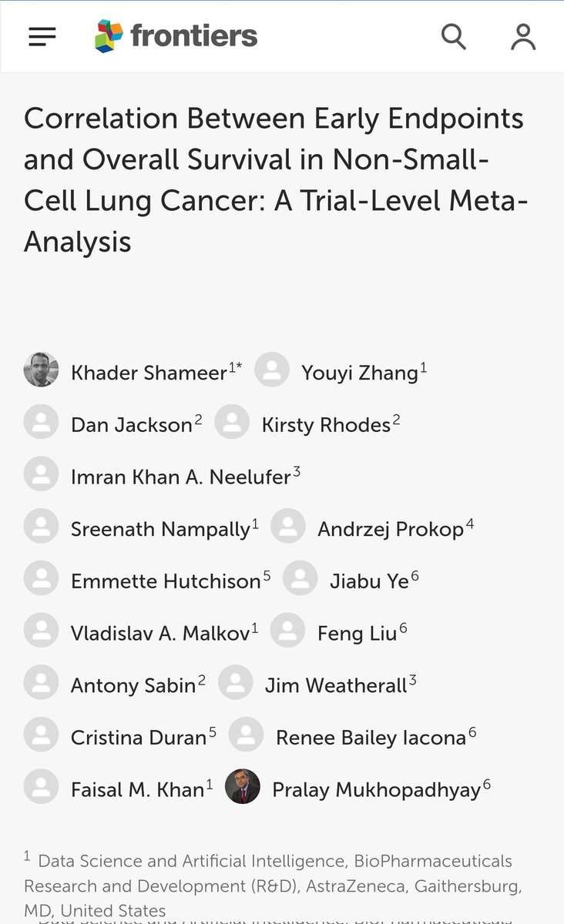Click Pralay Mukhopadhyay's profile photo
This screenshot has height=924, width=564.
243,787
